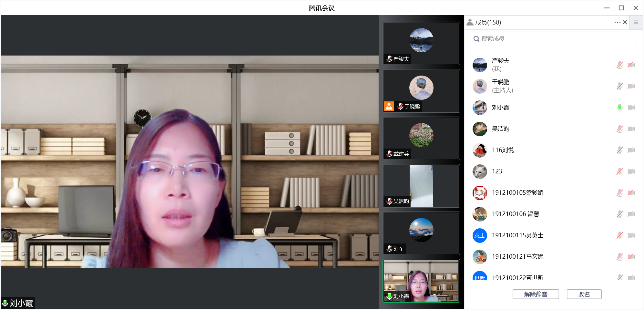Open the three-dot more options menu
This screenshot has width=644, height=310.
pos(617,22)
